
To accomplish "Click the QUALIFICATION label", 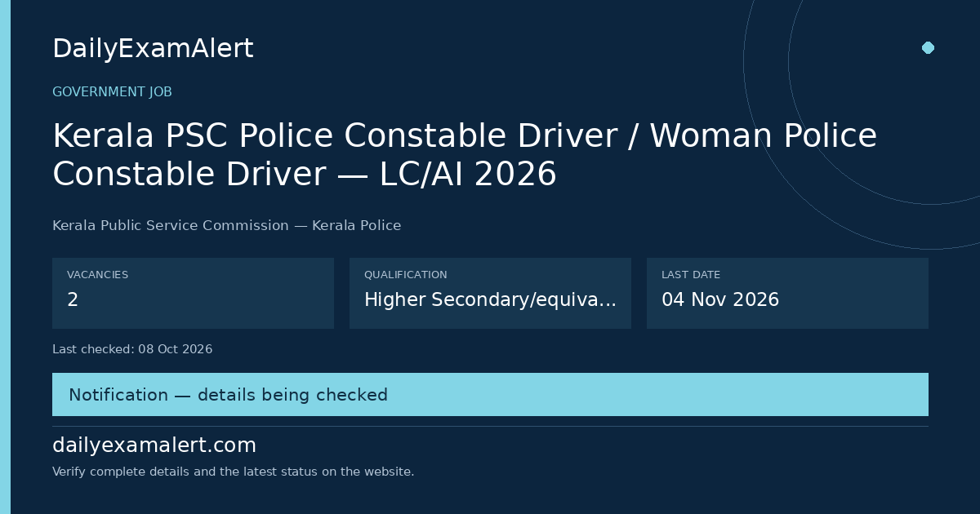I will 405,275.
